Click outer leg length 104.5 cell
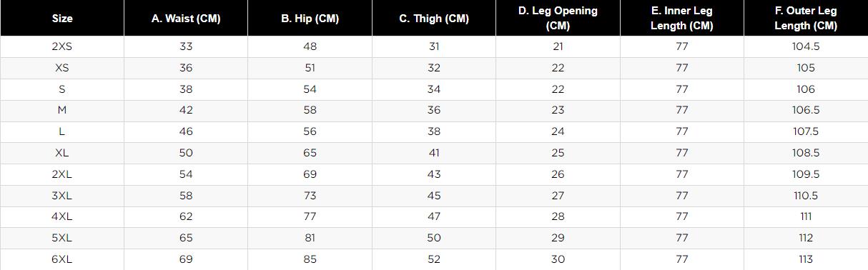The image size is (868, 270). coord(806,46)
